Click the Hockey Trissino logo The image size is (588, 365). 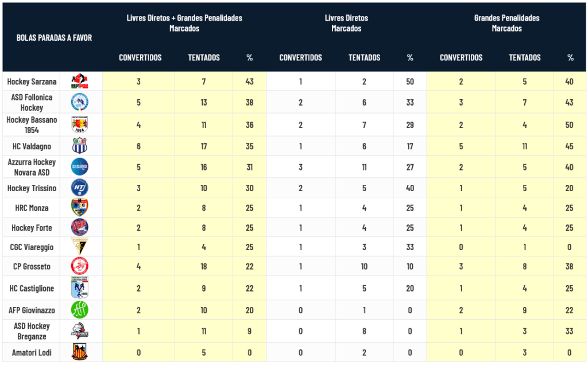point(80,188)
